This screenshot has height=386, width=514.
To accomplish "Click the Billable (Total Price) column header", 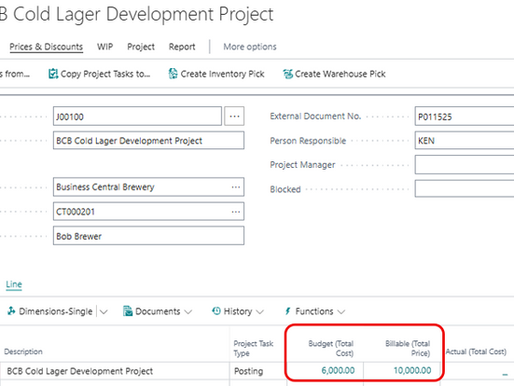I will point(408,348).
